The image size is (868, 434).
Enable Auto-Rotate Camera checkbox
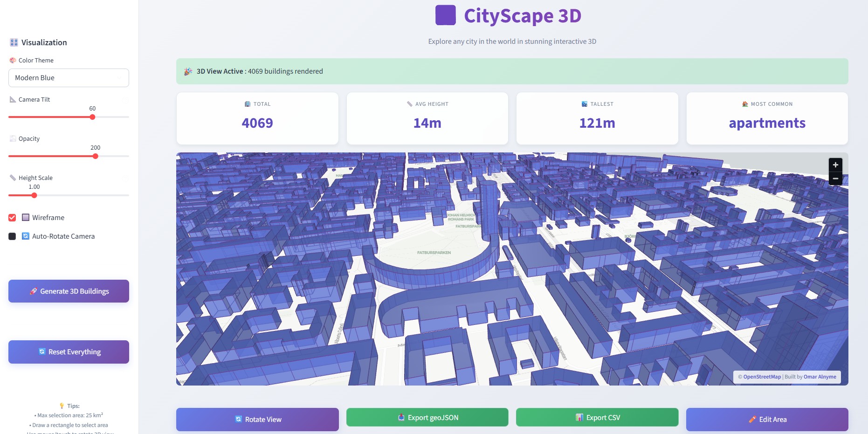coord(12,236)
